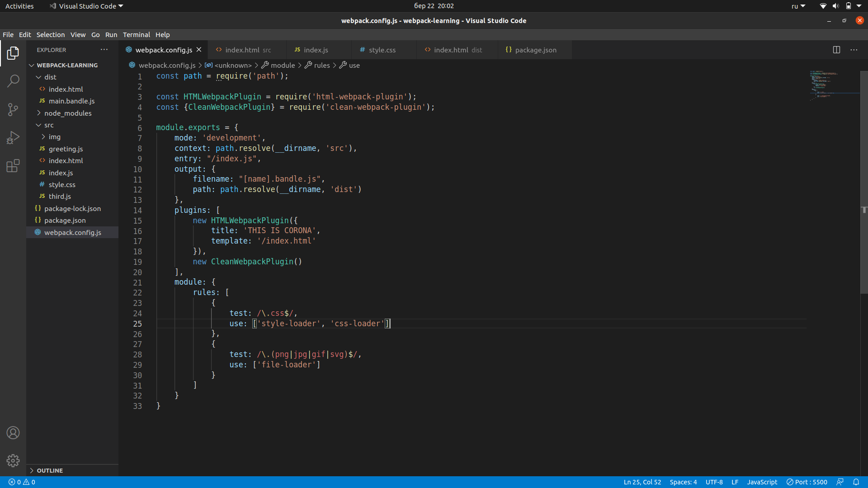Screen dimensions: 868x488
Task: Expand the OUTLINE panel
Action: coord(72,470)
